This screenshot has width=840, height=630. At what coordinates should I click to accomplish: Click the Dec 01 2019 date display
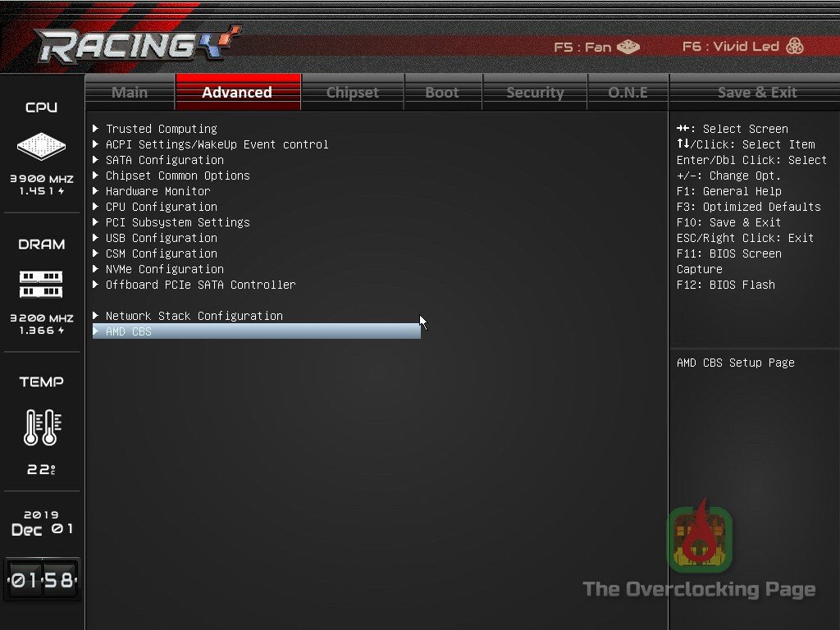(x=42, y=523)
